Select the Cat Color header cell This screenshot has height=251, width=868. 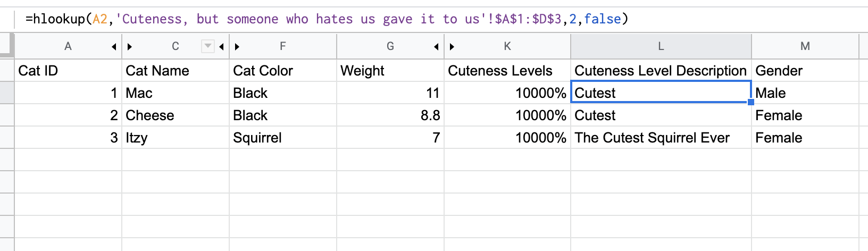(283, 70)
